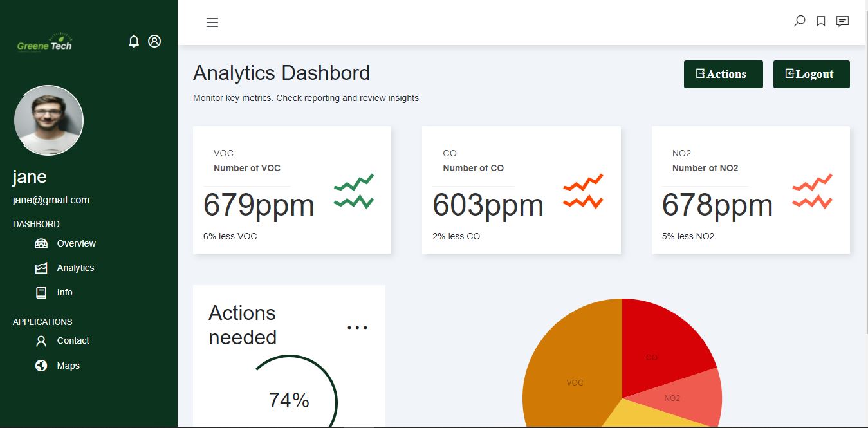Open the hamburger menu icon
The width and height of the screenshot is (868, 428).
pyautogui.click(x=212, y=23)
